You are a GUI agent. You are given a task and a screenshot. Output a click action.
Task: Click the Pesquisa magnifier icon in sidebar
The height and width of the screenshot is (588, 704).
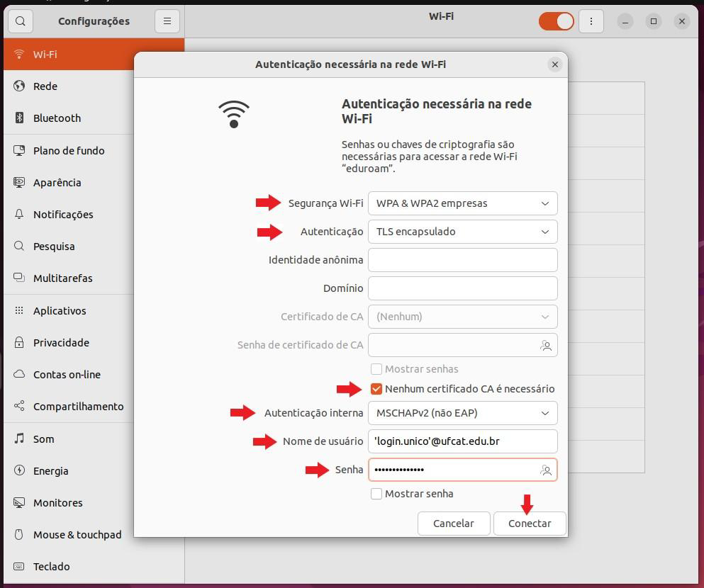(x=19, y=247)
